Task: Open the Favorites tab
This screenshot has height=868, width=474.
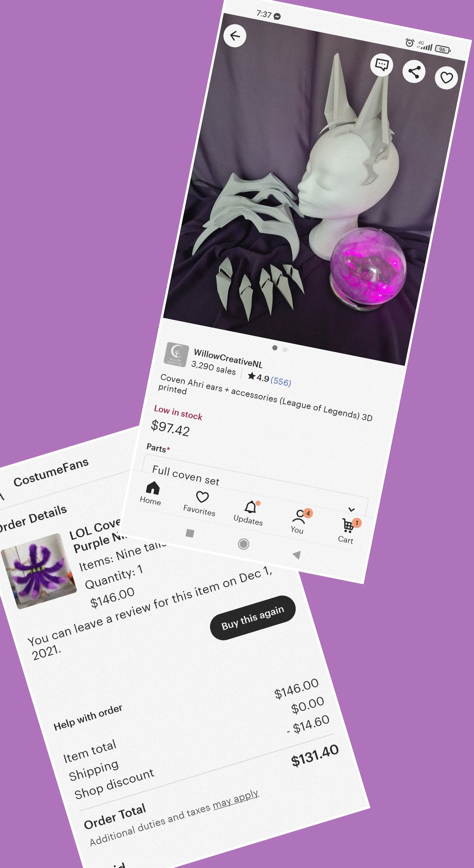Action: click(x=200, y=504)
